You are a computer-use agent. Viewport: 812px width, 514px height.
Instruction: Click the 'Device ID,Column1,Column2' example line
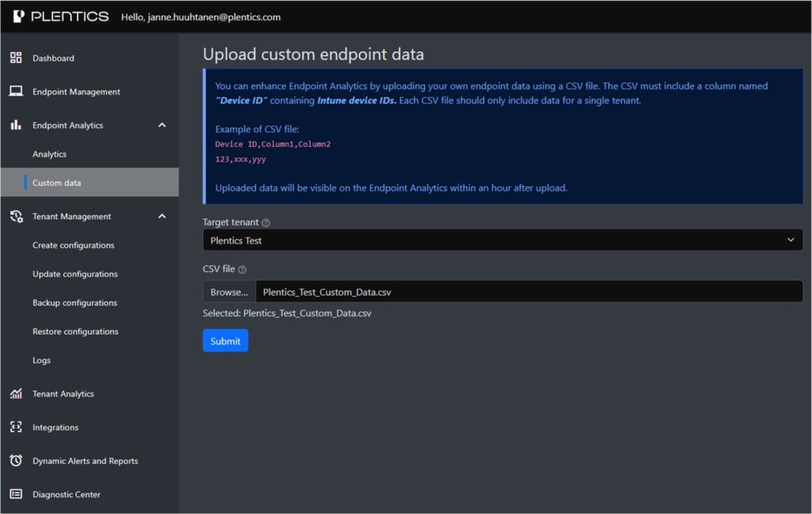[x=273, y=144]
